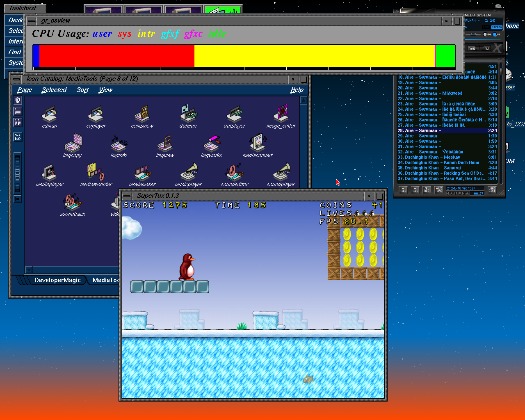Open the View menu in Icon Catalog
525x420 pixels.
pos(105,90)
